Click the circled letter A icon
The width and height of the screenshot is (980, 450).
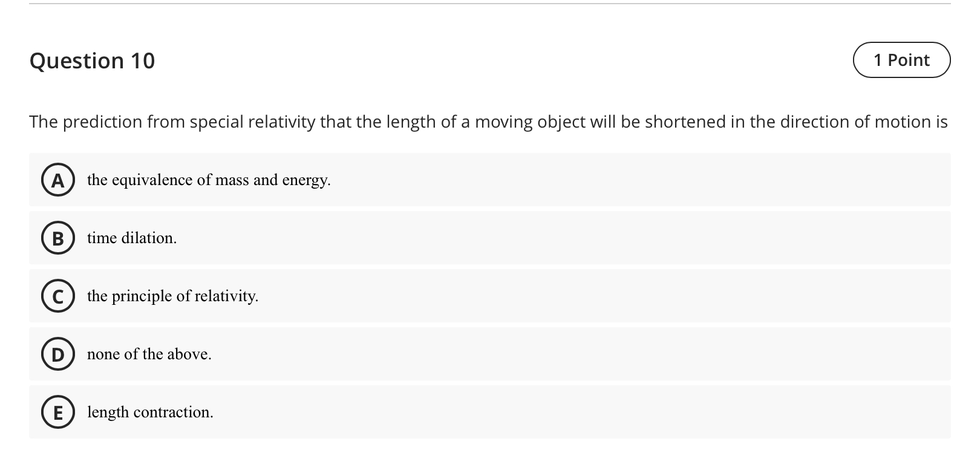[x=57, y=180]
